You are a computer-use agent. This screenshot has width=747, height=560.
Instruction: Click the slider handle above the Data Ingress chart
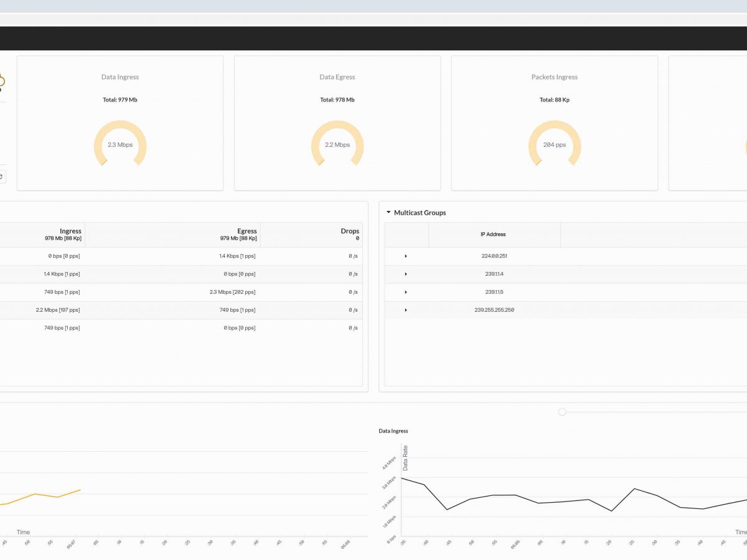pos(562,411)
